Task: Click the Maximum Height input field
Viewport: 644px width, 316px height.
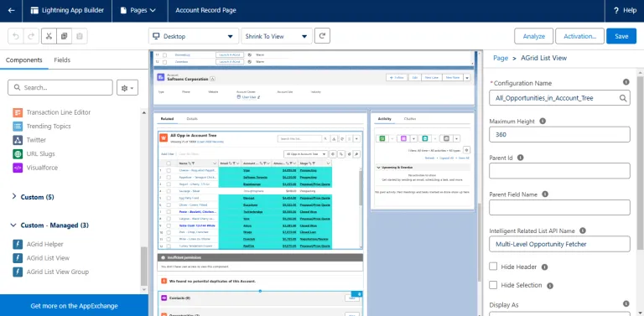Action: point(559,134)
